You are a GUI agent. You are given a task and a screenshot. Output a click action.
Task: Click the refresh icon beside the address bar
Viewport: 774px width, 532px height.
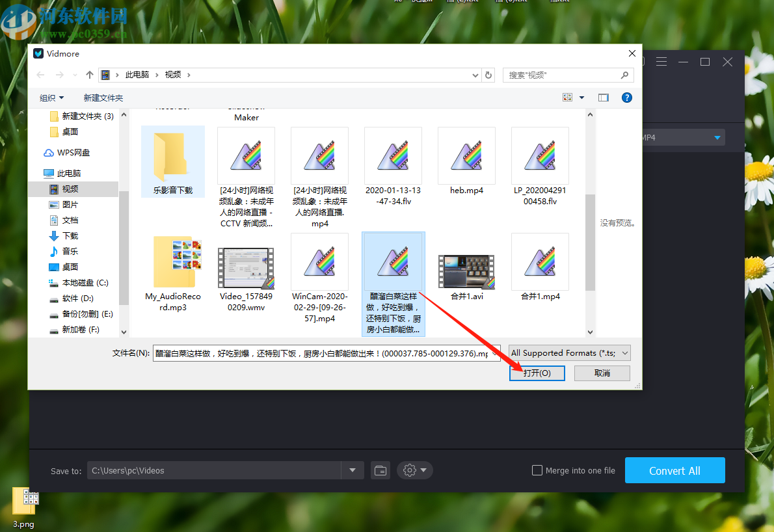pos(488,75)
